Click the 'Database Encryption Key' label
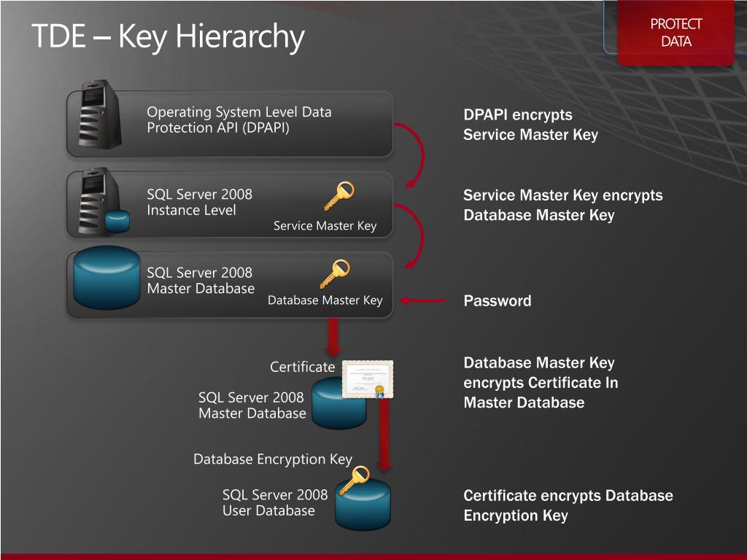 273,459
